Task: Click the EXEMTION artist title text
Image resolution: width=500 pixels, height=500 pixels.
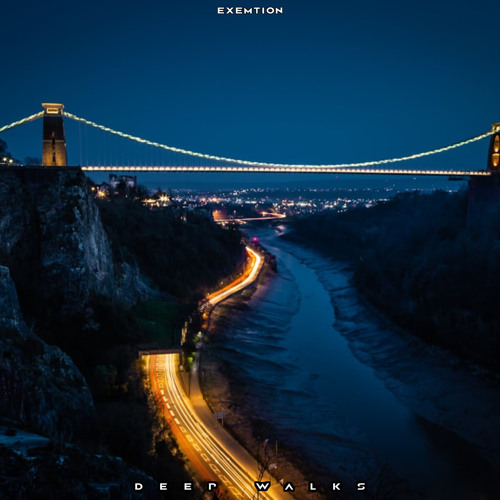Action: coord(250,11)
